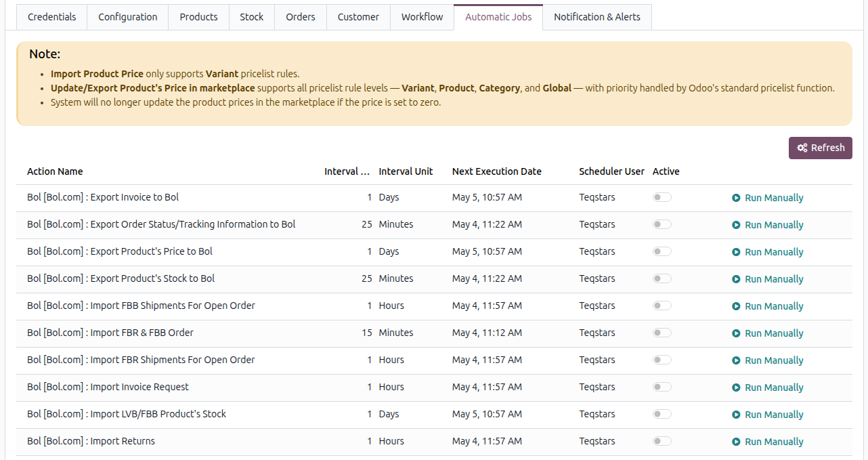
Task: Click 'Bol [Bol.com] : Import FBR & FBB Order'
Action: (110, 333)
